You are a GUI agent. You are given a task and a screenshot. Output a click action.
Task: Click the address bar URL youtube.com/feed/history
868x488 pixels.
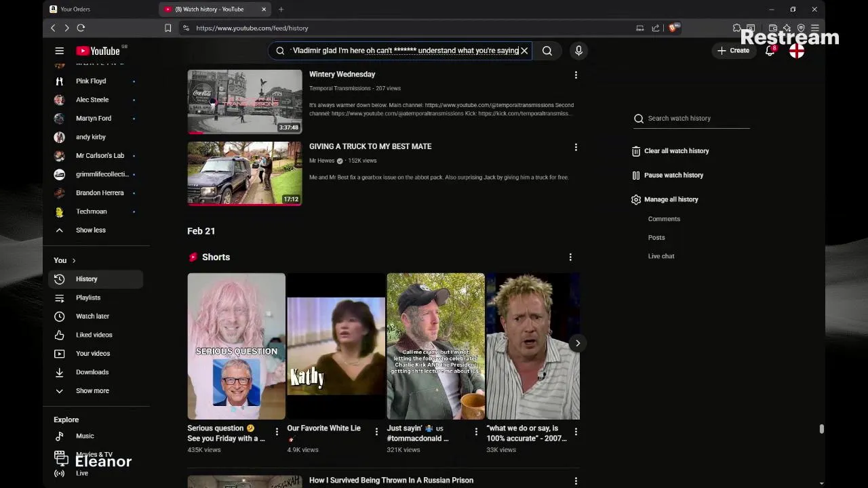pyautogui.click(x=252, y=28)
